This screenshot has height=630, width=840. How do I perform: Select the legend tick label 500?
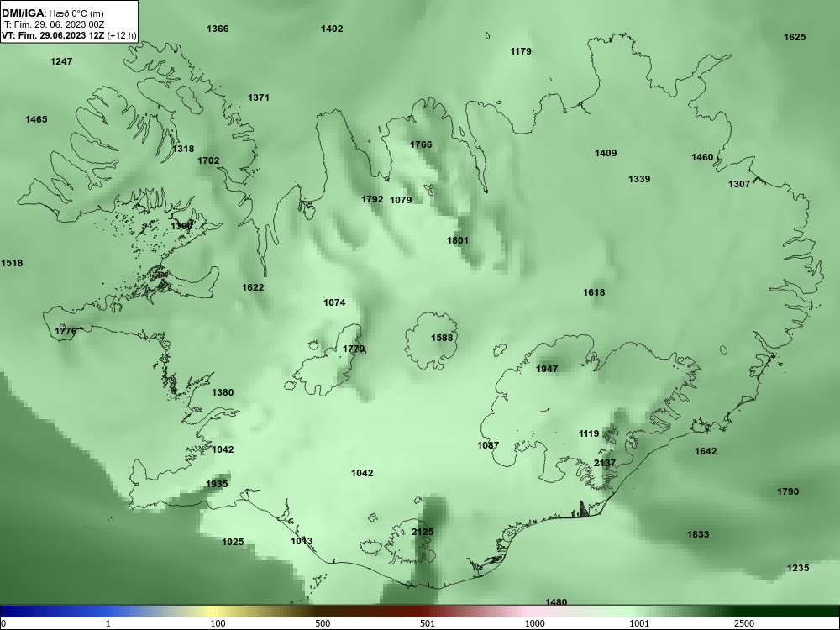click(323, 624)
